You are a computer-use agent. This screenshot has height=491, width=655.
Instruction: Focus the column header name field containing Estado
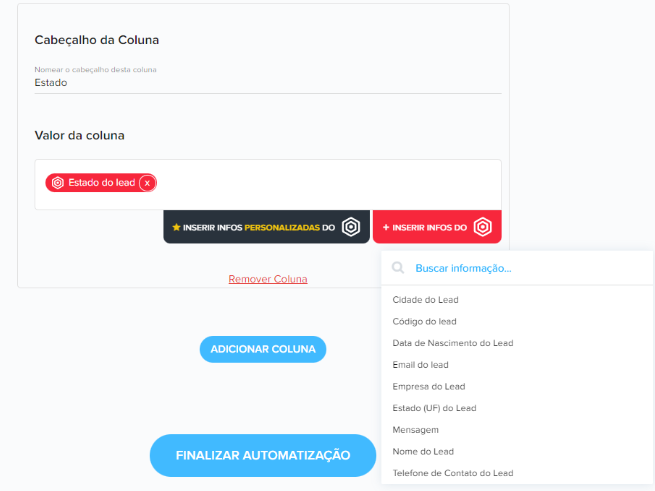click(267, 83)
